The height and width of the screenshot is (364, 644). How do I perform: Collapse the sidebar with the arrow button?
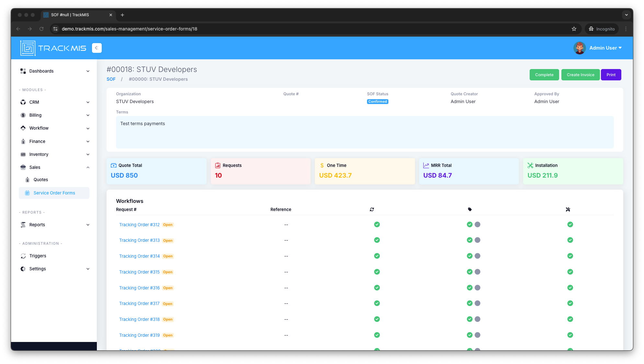click(97, 48)
